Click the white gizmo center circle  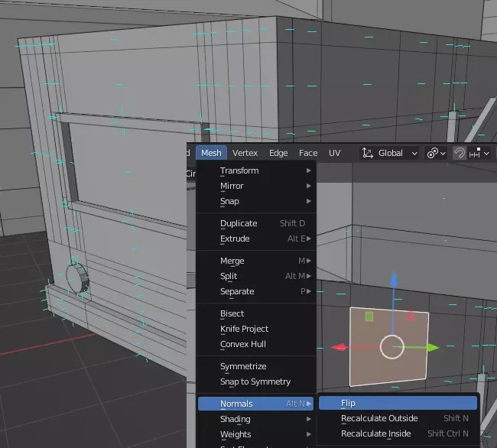[x=391, y=346]
